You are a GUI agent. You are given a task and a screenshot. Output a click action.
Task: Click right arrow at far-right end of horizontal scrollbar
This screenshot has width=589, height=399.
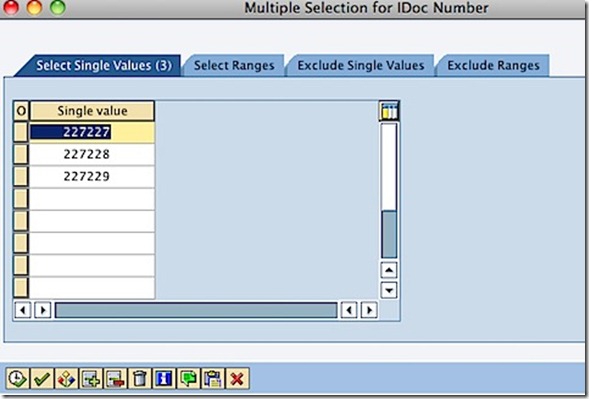(369, 310)
